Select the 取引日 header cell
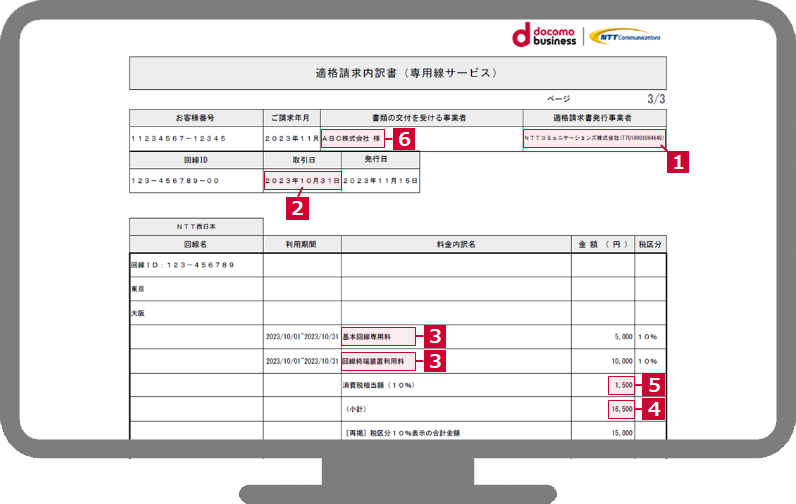Viewport: 796px width, 504px height. point(303,160)
